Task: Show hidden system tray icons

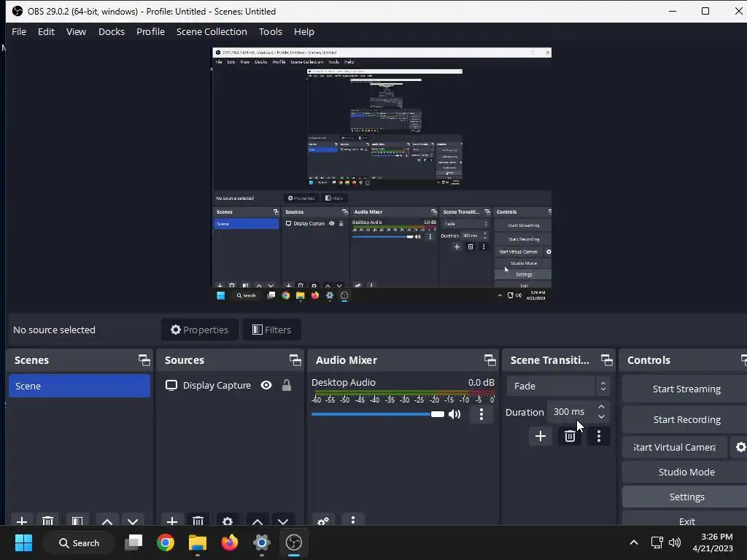Action: [634, 542]
